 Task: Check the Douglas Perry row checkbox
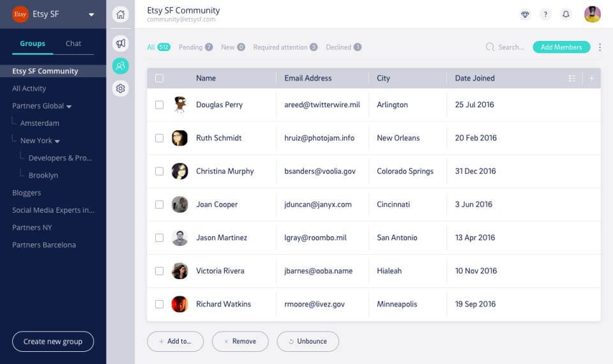point(159,105)
